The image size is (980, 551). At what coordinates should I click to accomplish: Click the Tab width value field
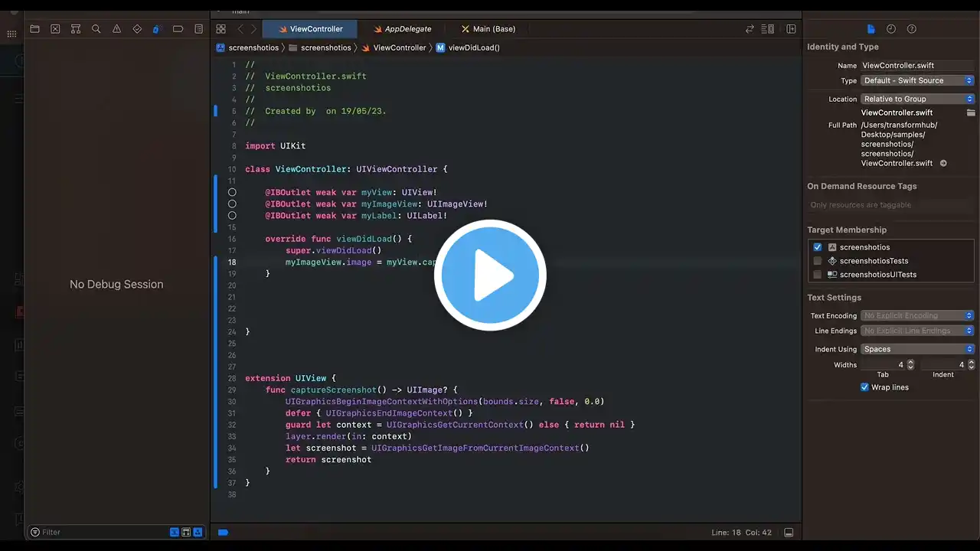pos(883,365)
